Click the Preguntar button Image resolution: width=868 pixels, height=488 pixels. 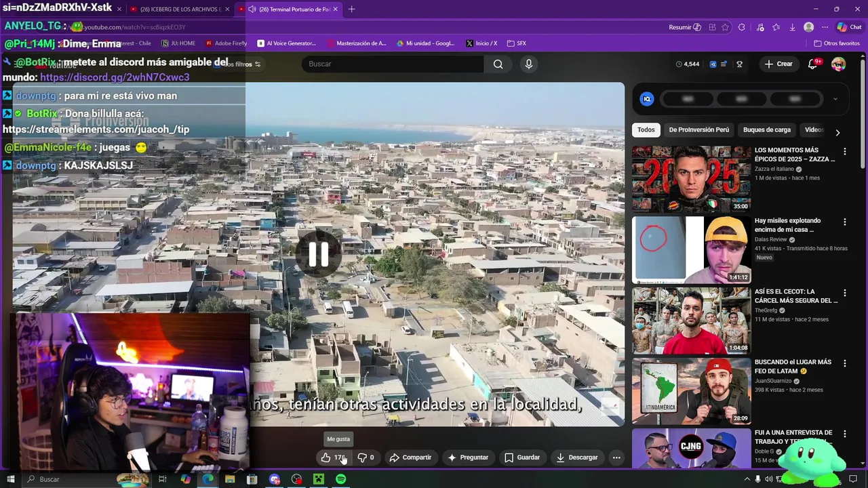coord(468,457)
